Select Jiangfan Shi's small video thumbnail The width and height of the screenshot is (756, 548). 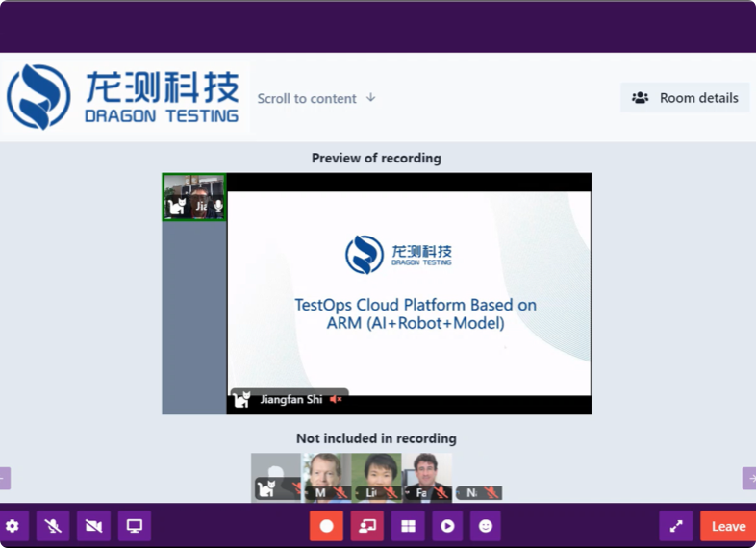tap(194, 197)
